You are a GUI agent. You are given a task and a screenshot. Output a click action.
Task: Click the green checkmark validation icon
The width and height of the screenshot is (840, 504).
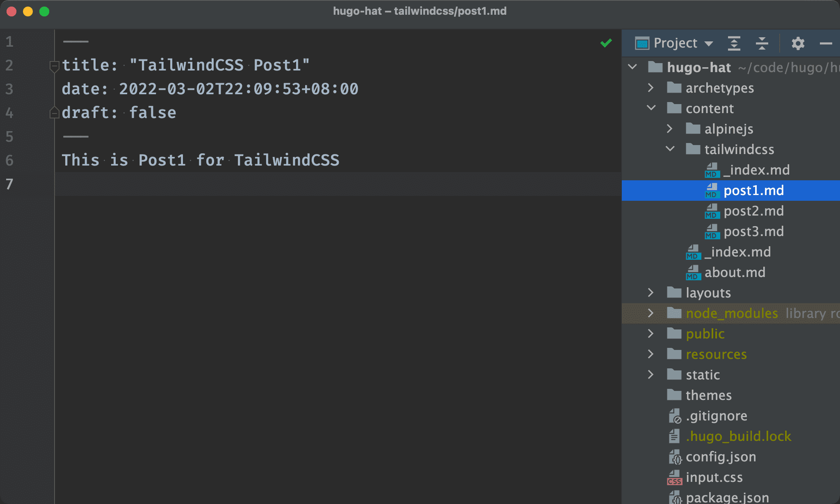605,43
